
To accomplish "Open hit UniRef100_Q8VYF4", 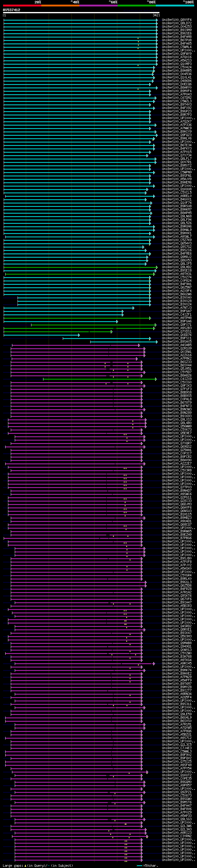I will pos(177,20).
